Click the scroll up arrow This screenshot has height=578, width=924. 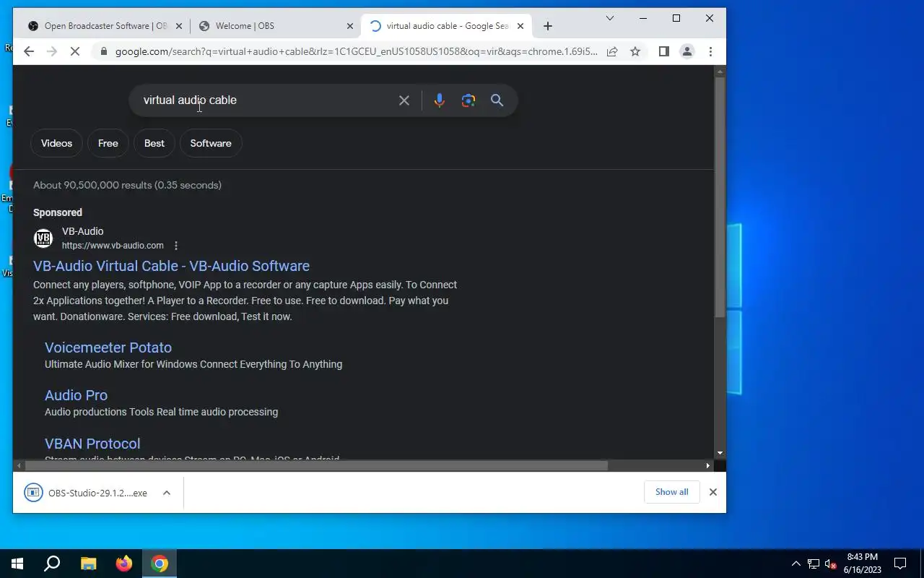click(x=720, y=72)
